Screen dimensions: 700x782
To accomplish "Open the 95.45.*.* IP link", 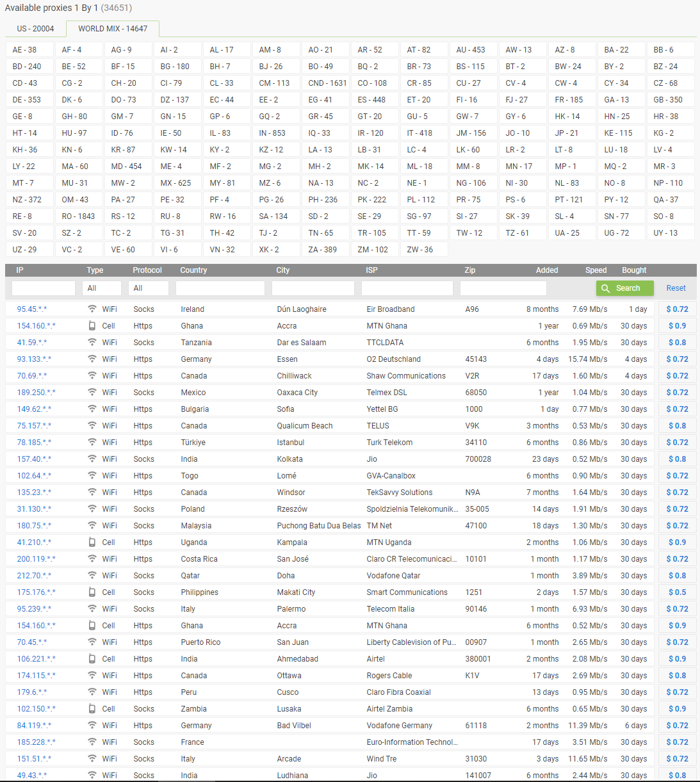I will pyautogui.click(x=32, y=309).
